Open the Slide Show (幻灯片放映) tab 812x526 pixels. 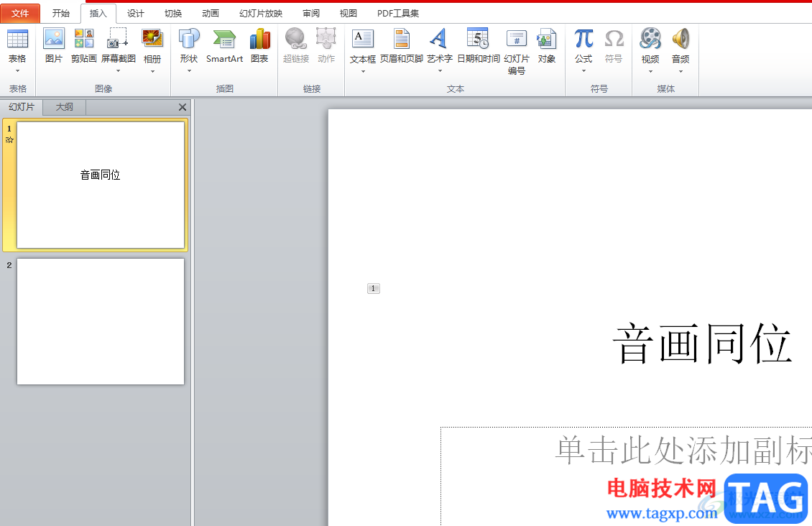click(x=260, y=14)
